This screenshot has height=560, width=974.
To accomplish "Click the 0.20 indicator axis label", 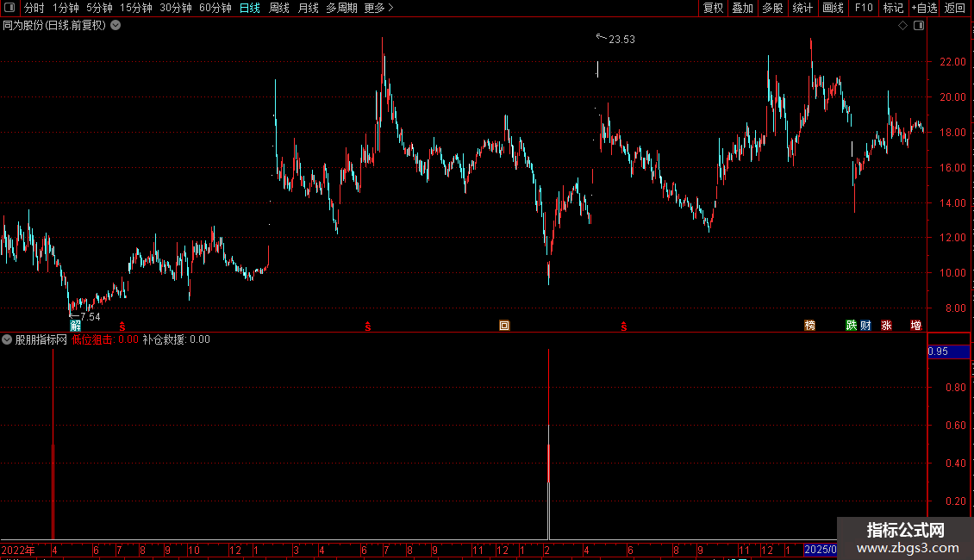I will point(955,501).
